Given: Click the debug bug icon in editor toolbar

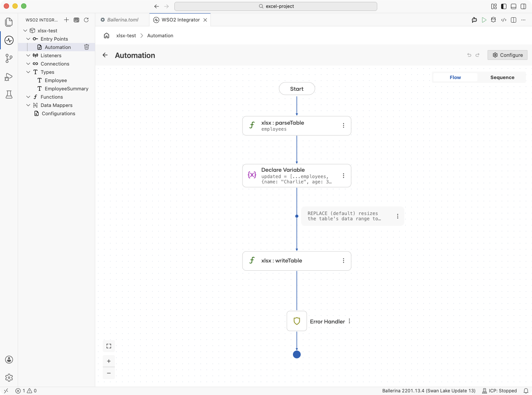Looking at the screenshot, I should pos(494,20).
